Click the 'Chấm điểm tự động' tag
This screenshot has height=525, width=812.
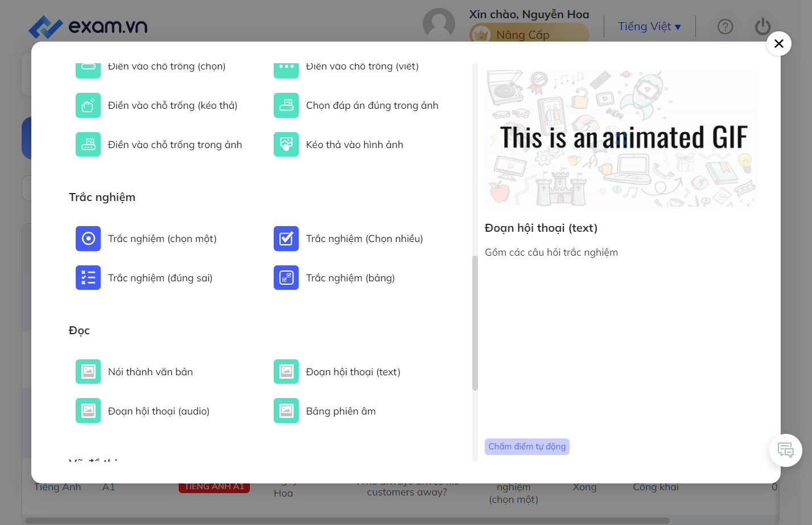pos(527,446)
